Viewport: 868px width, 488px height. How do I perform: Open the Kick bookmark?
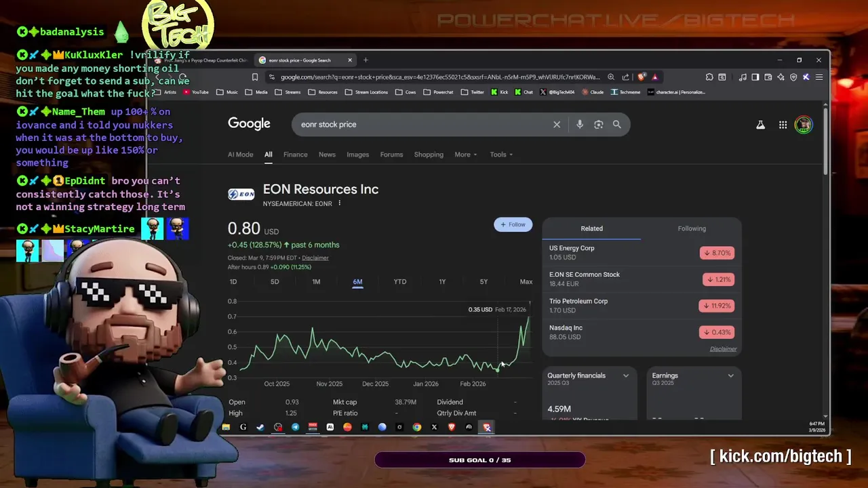[x=500, y=92]
